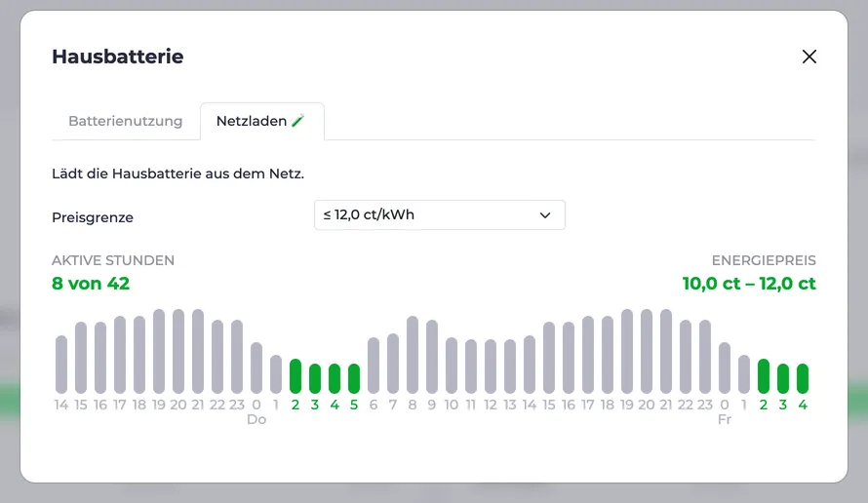
Task: Open the Preisgrenze dropdown
Action: (440, 214)
